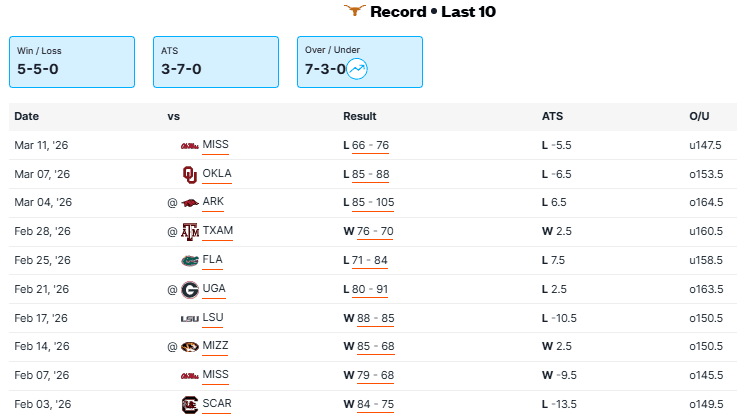Click the Texas A&M team logo
The height and width of the screenshot is (415, 737).
[190, 232]
